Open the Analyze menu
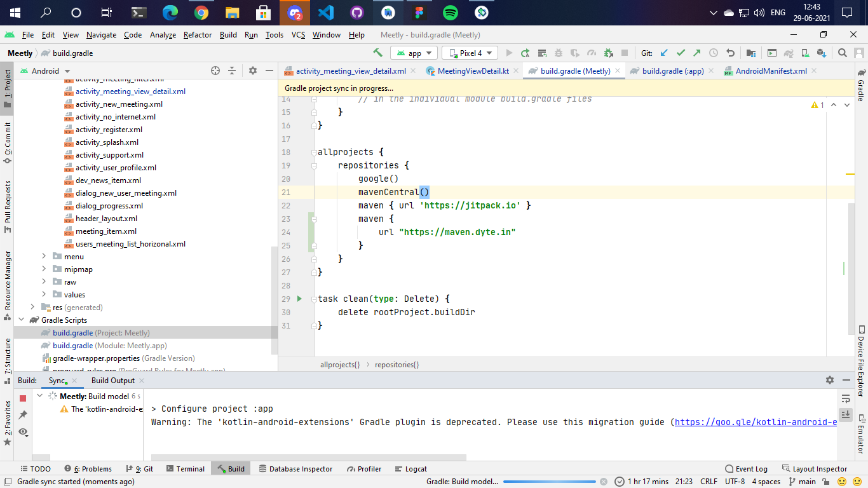The height and width of the screenshot is (488, 868). (x=163, y=35)
